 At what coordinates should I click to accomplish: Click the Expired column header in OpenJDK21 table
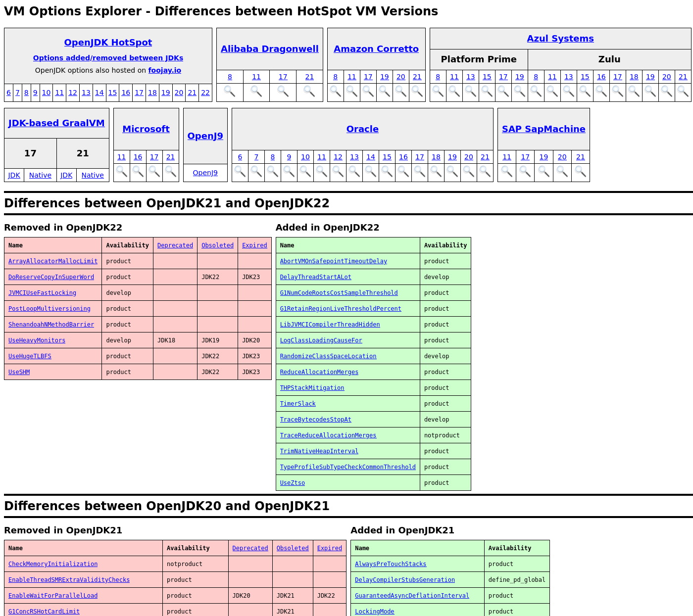click(x=330, y=548)
